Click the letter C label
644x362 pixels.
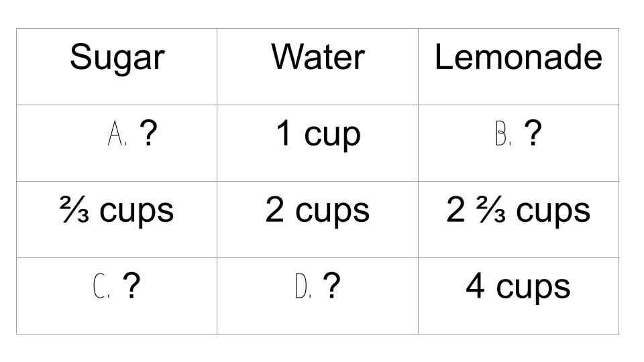(101, 286)
